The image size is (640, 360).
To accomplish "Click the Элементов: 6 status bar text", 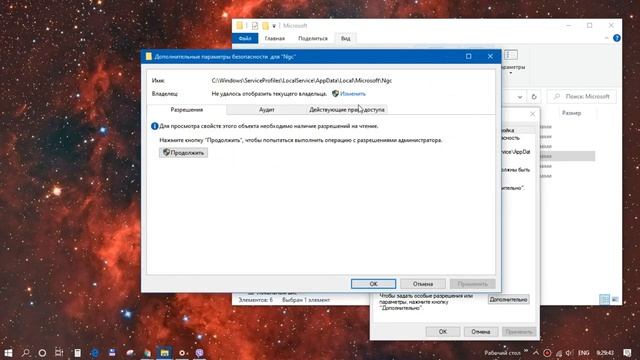I will [256, 300].
